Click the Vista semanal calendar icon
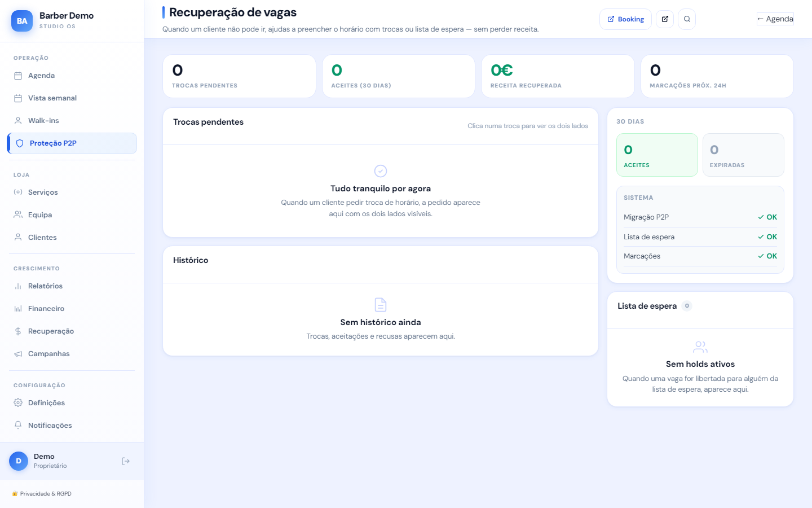Viewport: 812px width, 508px height. point(18,98)
